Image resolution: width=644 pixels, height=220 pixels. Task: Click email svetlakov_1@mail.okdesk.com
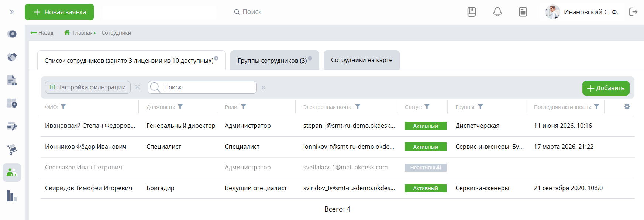tap(345, 168)
